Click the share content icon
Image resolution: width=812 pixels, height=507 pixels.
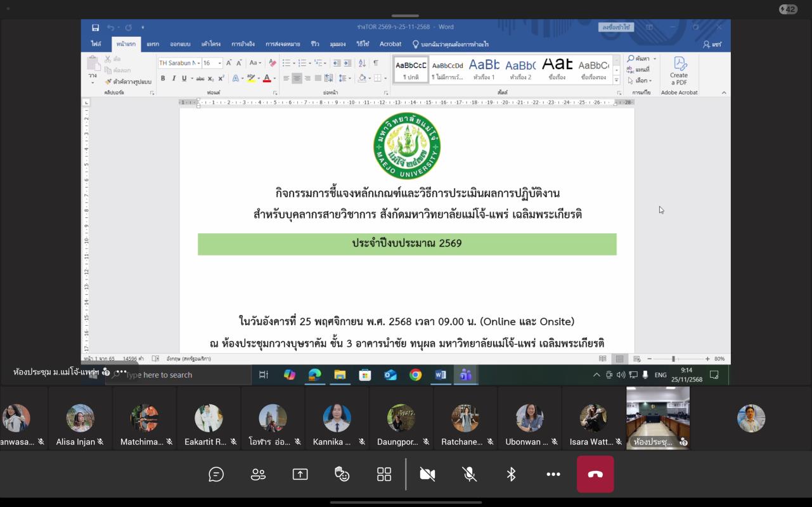click(x=300, y=474)
